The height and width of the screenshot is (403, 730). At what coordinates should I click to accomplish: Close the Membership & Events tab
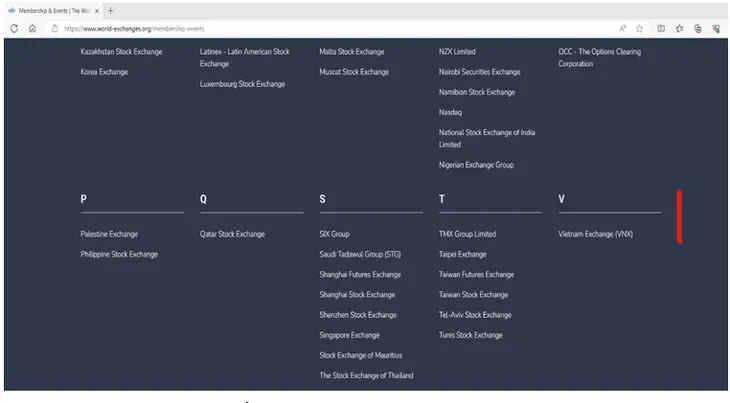pyautogui.click(x=97, y=11)
